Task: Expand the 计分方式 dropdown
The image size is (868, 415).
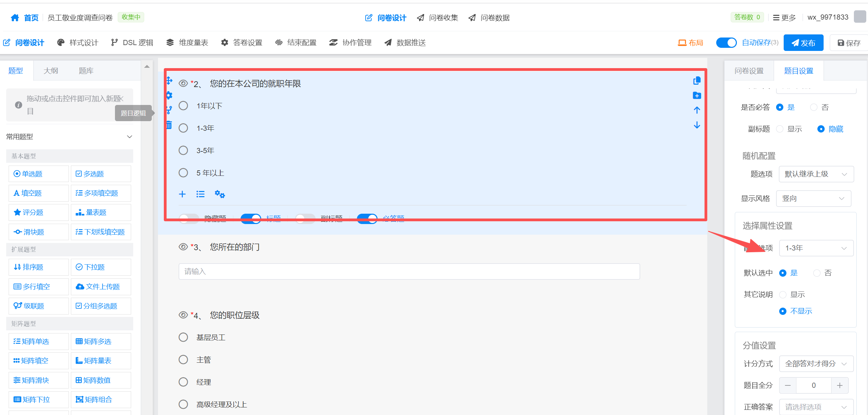Action: [816, 364]
